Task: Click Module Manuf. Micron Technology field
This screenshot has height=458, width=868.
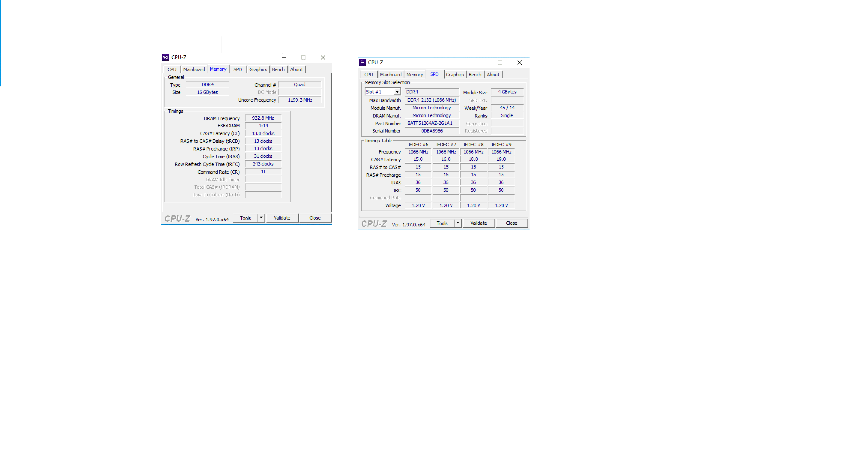Action: [x=432, y=108]
